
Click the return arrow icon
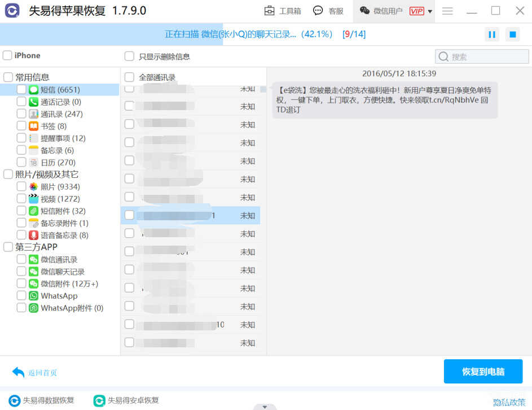(18, 372)
